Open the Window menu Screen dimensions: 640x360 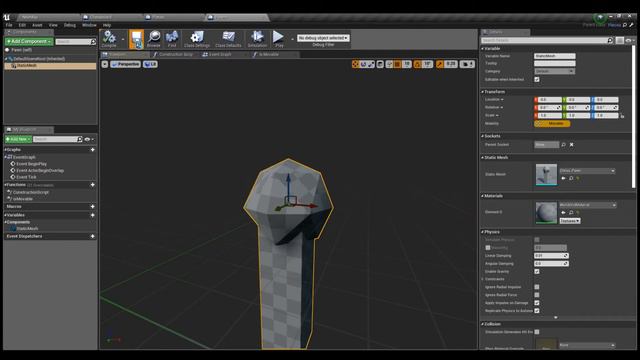click(x=89, y=25)
